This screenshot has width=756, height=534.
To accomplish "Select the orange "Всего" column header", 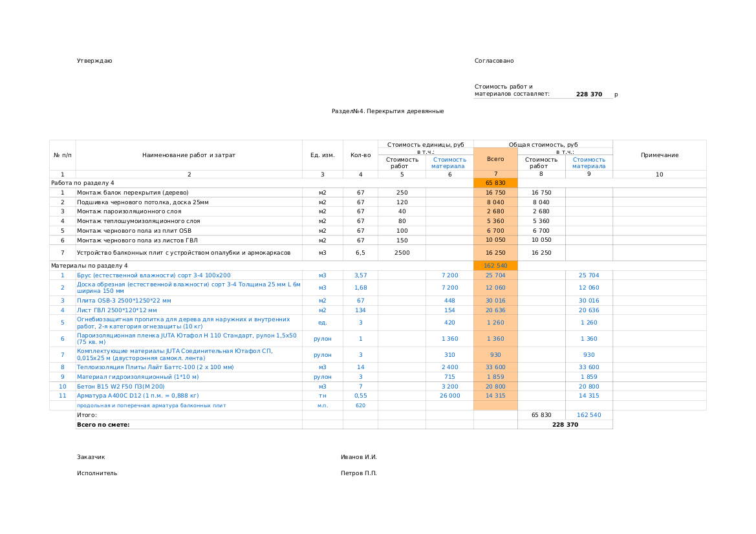I will tap(495, 159).
